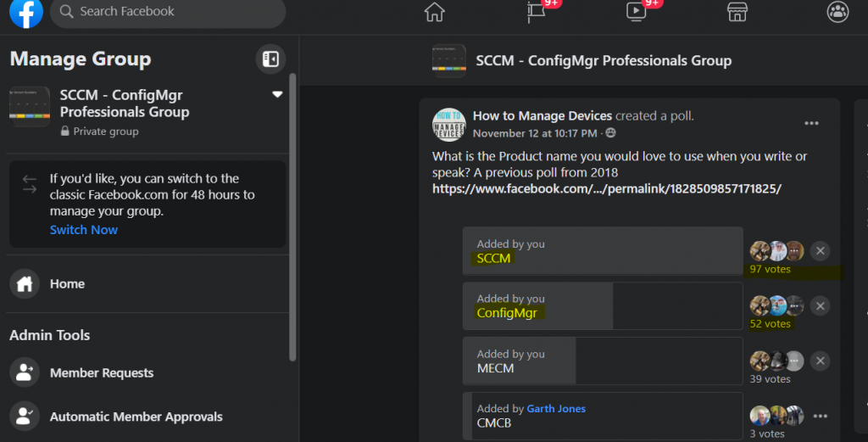Vote for the ConfigMgr poll option
This screenshot has height=442, width=868.
(x=603, y=305)
